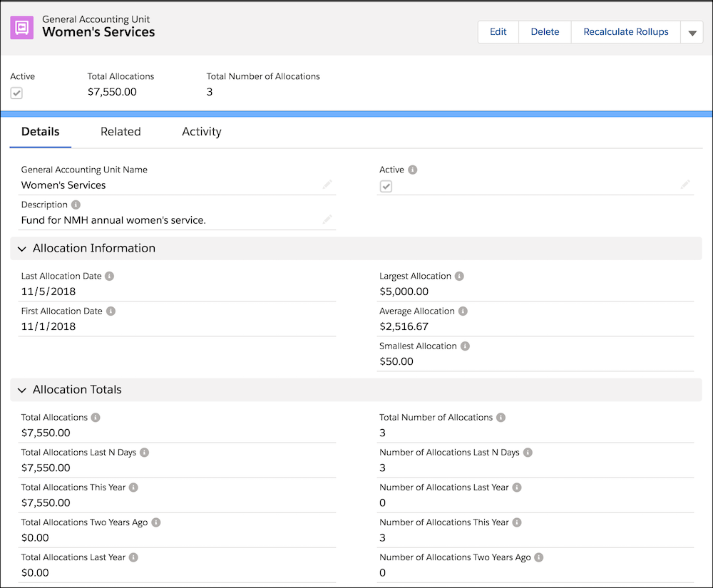Viewport: 713px width, 588px height.
Task: Click the info icon beside Number of Allocations Last N Days
Action: 528,452
